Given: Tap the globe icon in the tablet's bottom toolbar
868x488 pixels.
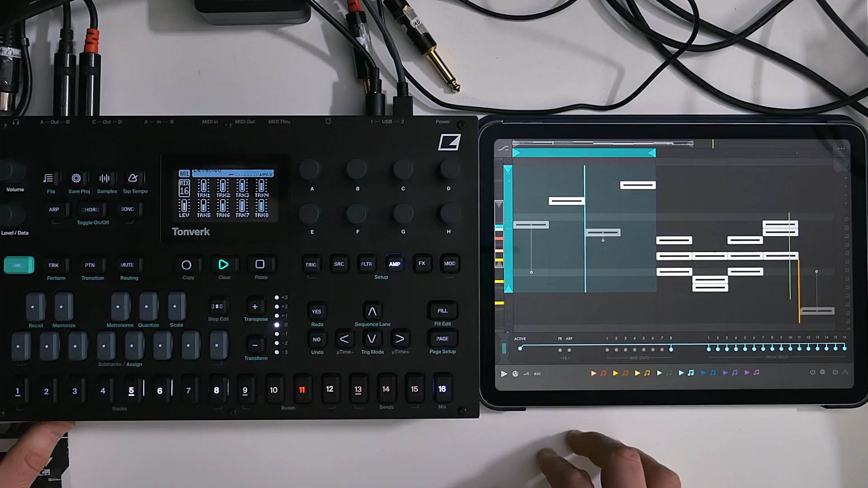Looking at the screenshot, I should point(514,373).
